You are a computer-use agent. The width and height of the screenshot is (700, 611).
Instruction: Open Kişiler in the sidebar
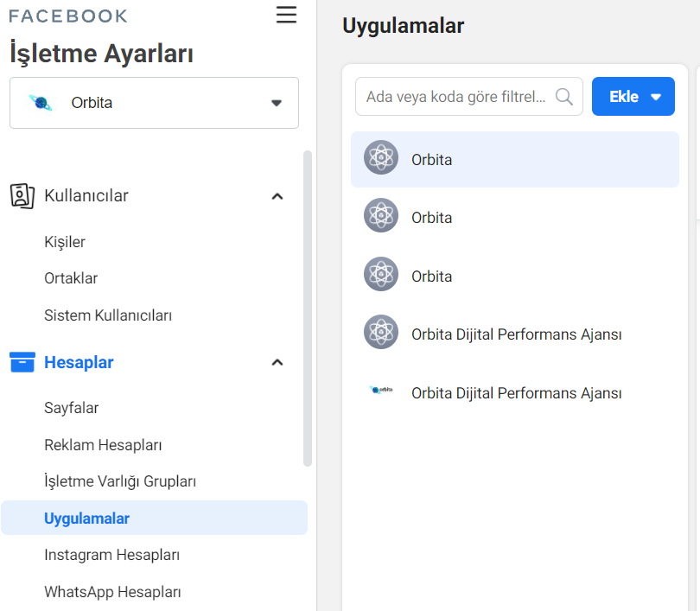tap(65, 242)
